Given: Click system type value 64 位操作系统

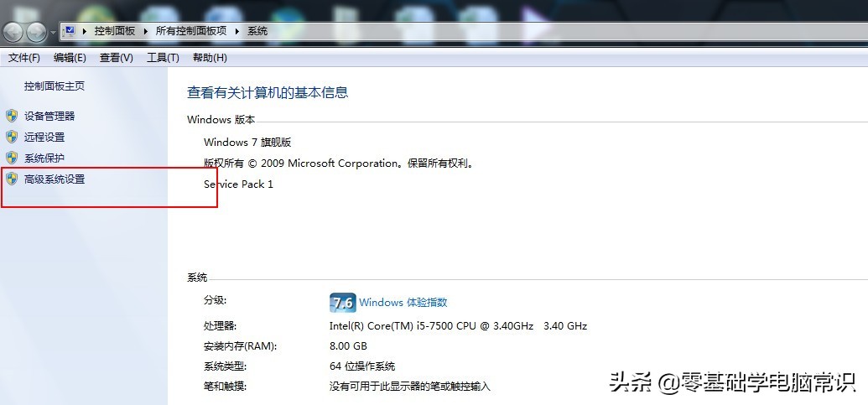Looking at the screenshot, I should (362, 366).
